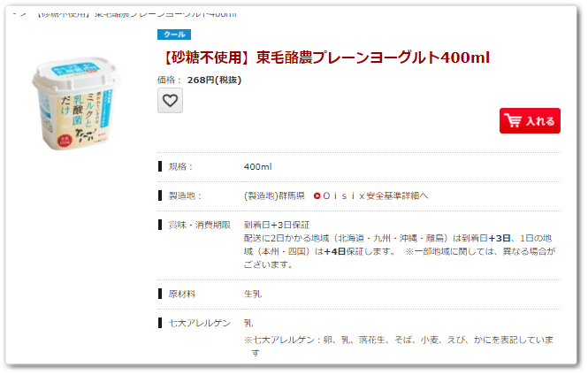
Task: Click the 原材料 label
Action: point(182,294)
